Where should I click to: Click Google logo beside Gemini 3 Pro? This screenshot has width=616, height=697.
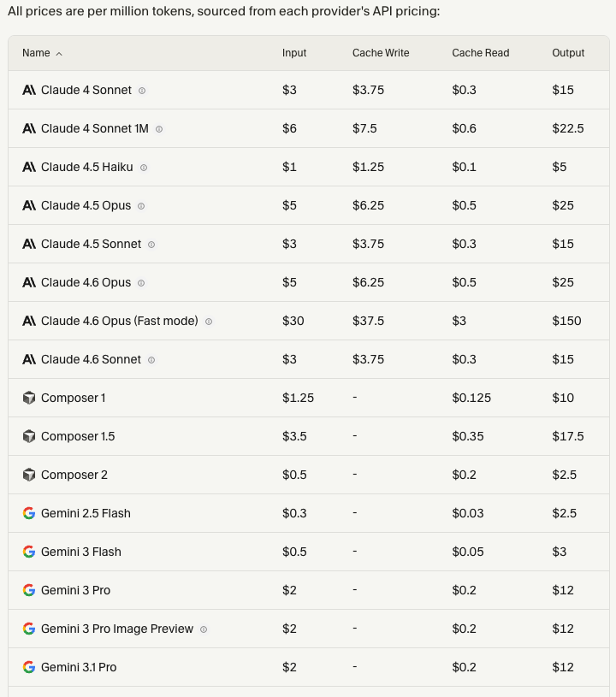click(x=29, y=590)
